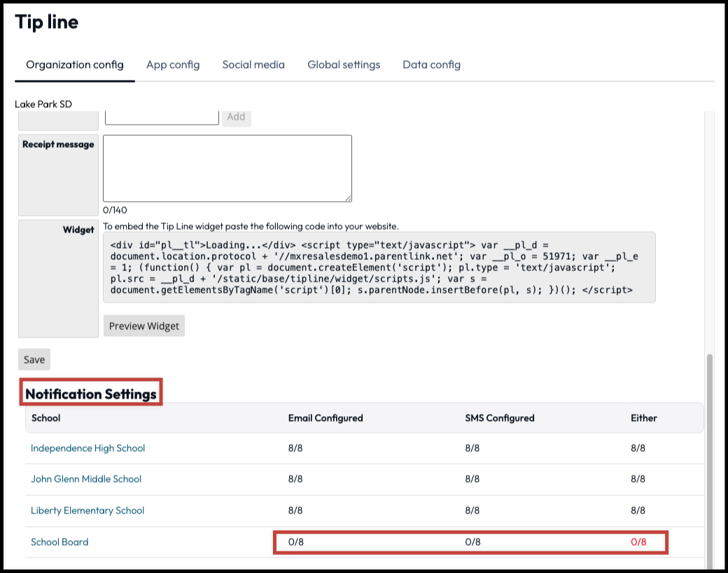Open the John Glenn Middle School link

tap(86, 479)
